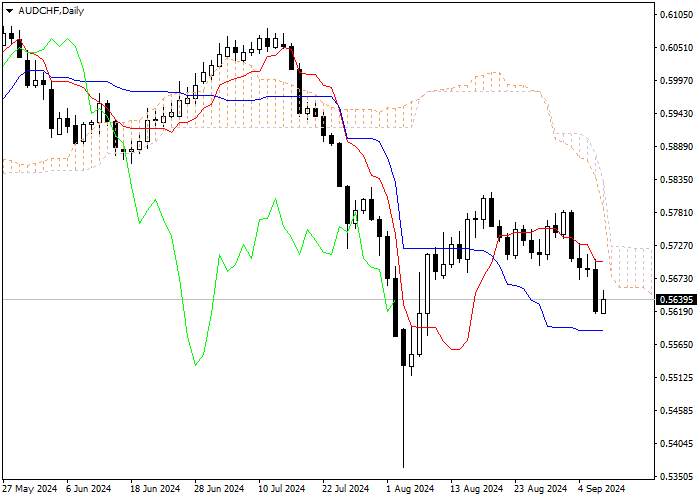Select the AUDCHF,Daily chart title
The height and width of the screenshot is (500, 700).
(x=51, y=11)
